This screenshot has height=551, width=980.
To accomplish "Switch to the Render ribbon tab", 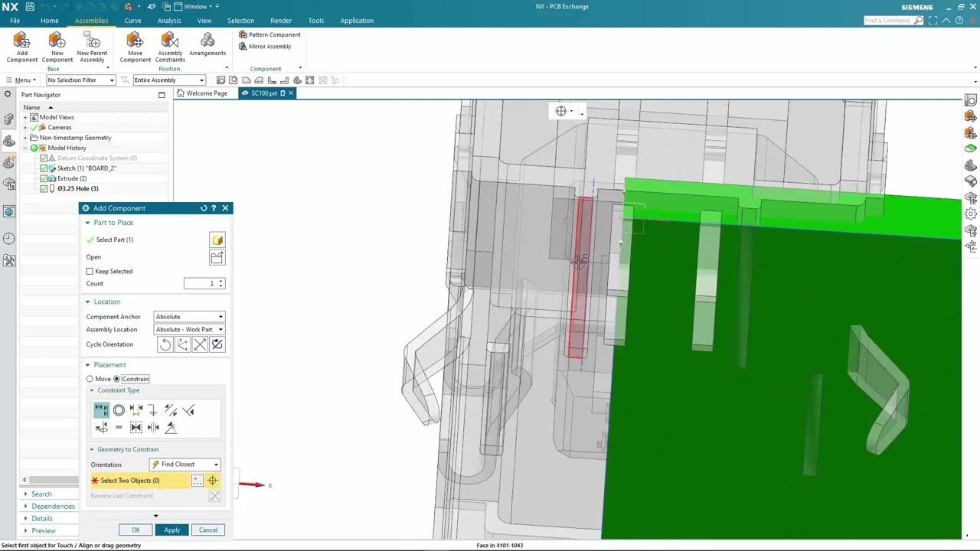I will tap(281, 21).
